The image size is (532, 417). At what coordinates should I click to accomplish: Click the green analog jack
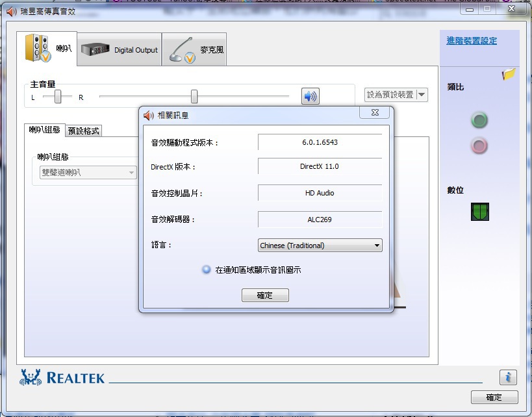coord(479,120)
